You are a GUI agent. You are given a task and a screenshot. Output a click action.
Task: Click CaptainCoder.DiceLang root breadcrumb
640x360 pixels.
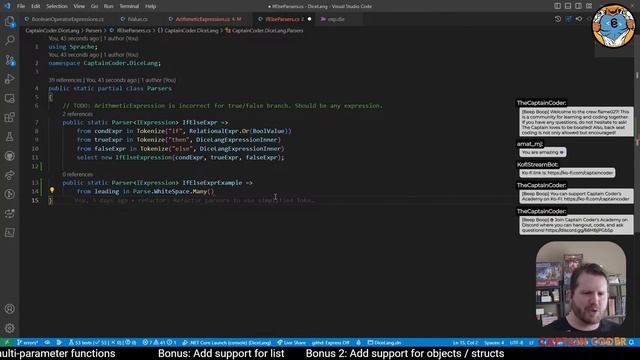click(52, 31)
